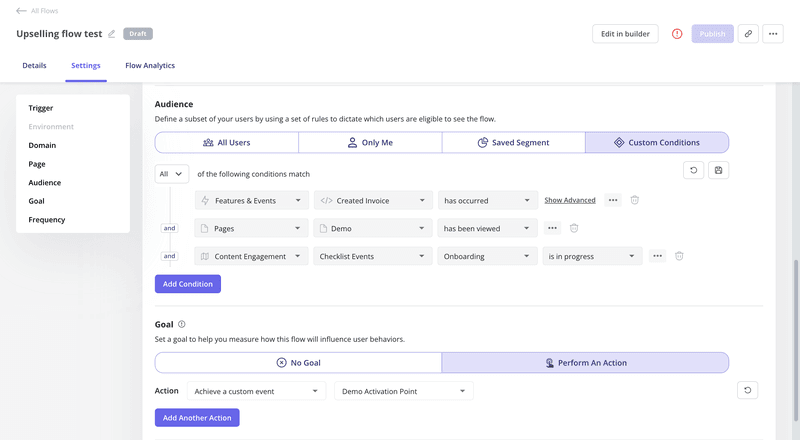Switch to the Flow Analytics tab

[150, 65]
